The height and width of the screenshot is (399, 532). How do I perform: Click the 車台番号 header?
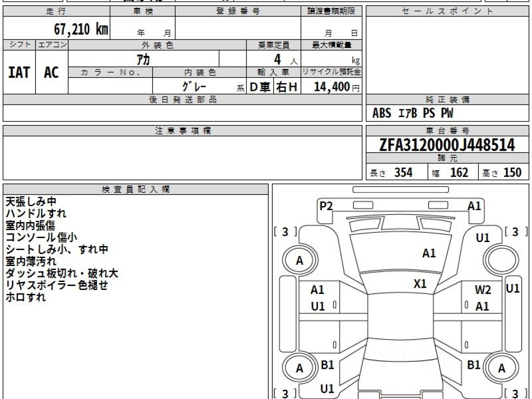click(x=447, y=131)
